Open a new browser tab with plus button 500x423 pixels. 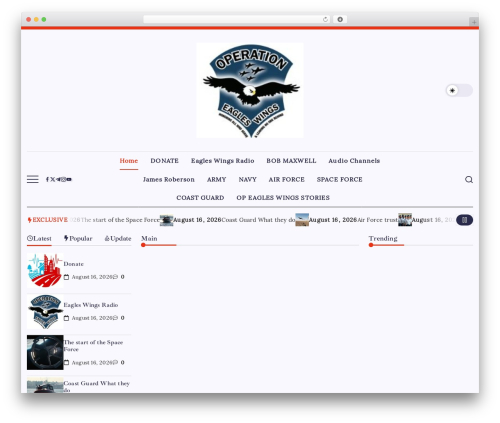coord(474,22)
